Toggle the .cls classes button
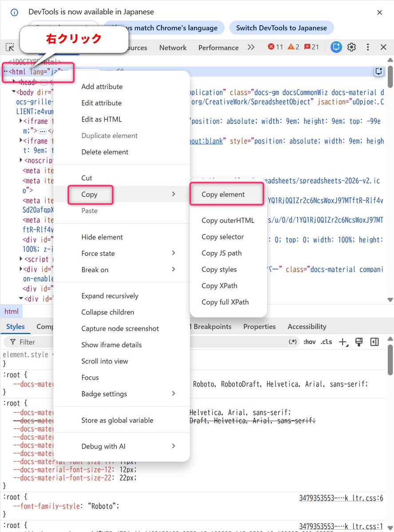The image size is (394, 532). coord(327,342)
